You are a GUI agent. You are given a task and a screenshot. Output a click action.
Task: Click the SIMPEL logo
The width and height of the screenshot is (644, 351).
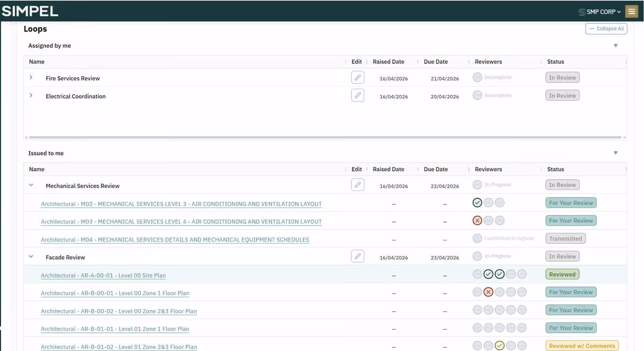pyautogui.click(x=30, y=11)
